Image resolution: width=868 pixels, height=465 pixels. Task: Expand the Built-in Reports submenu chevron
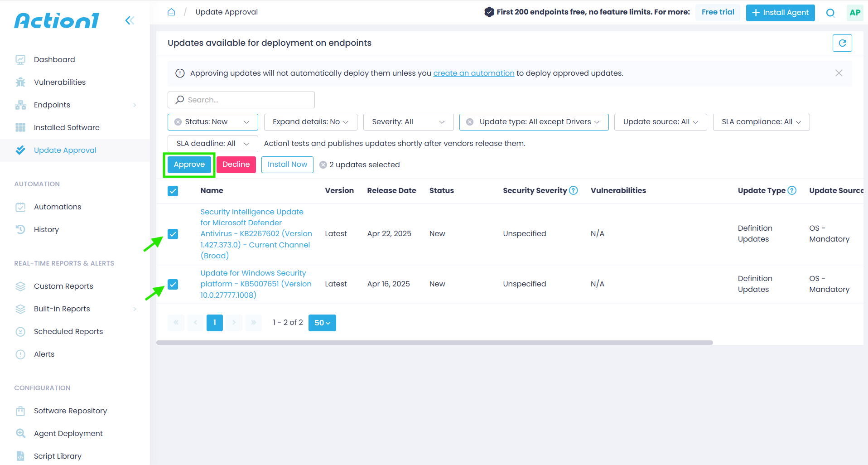pyautogui.click(x=135, y=309)
